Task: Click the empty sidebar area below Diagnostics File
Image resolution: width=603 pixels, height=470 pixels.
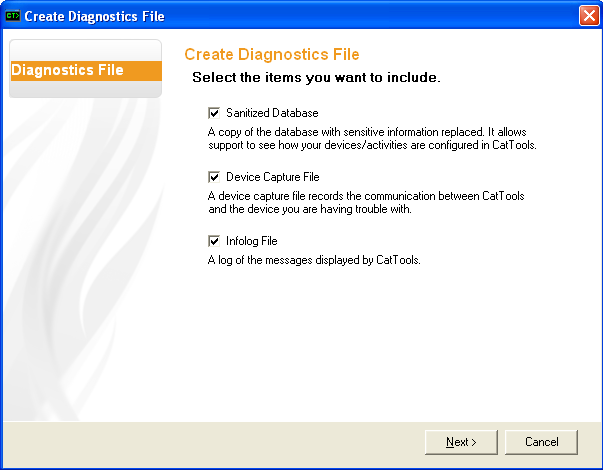Action: pyautogui.click(x=84, y=250)
